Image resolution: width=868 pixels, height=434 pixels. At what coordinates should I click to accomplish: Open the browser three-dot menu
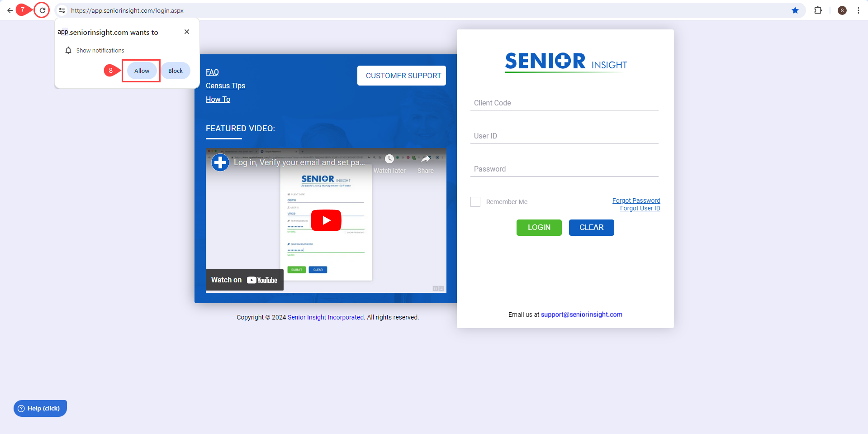pyautogui.click(x=858, y=10)
